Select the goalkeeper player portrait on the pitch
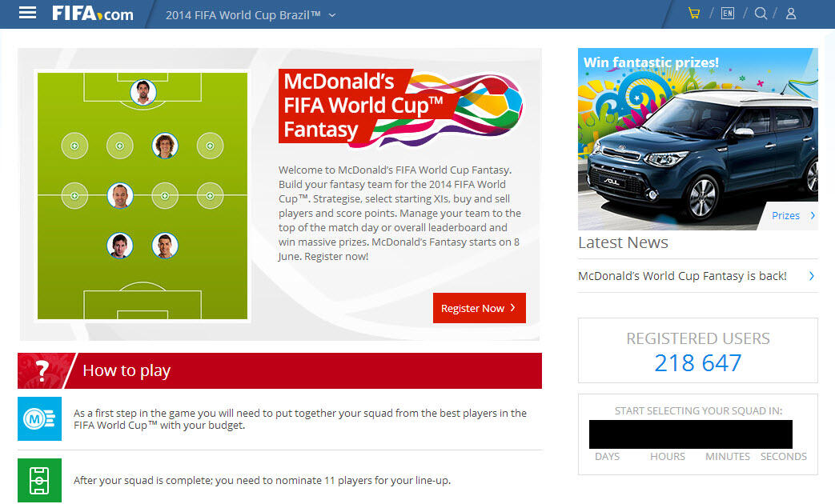 click(x=143, y=92)
